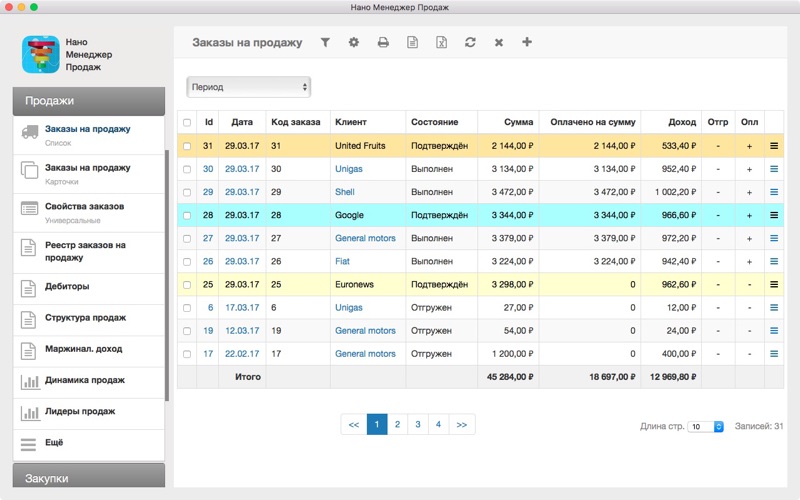Image resolution: width=800 pixels, height=500 pixels.
Task: Add new order with plus icon
Action: (x=527, y=42)
